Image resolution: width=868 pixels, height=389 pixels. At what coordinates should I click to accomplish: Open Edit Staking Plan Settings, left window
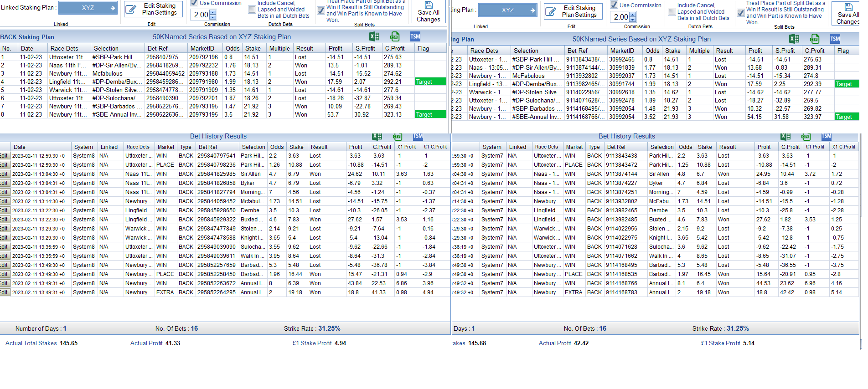(153, 9)
